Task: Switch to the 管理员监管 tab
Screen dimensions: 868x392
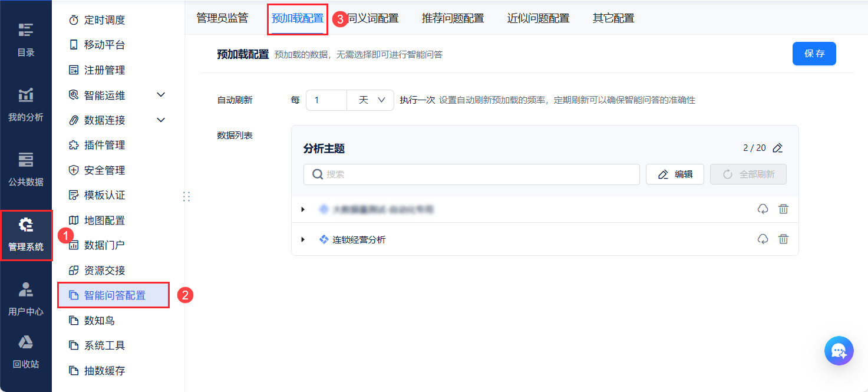Action: tap(222, 18)
